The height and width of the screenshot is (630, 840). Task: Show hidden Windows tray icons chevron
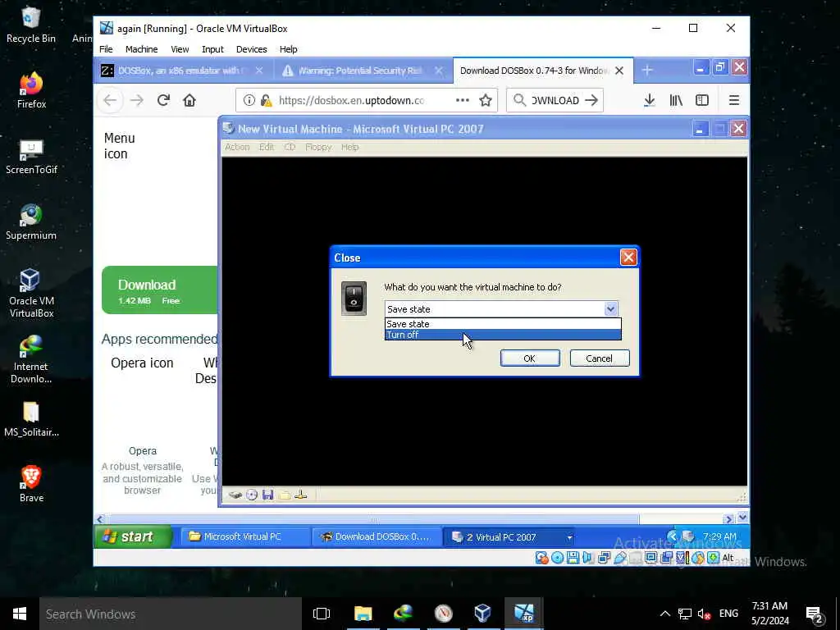pos(664,614)
